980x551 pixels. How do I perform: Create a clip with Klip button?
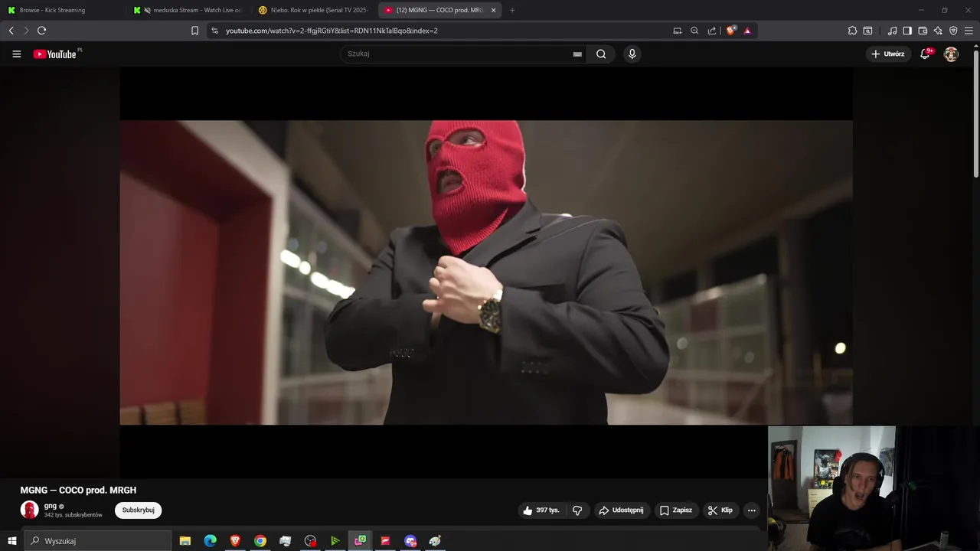pos(720,510)
